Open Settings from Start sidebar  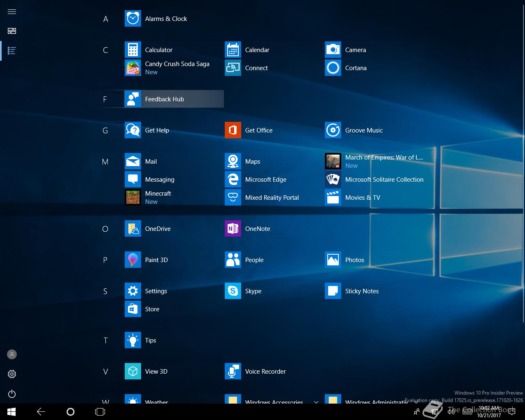[12, 374]
